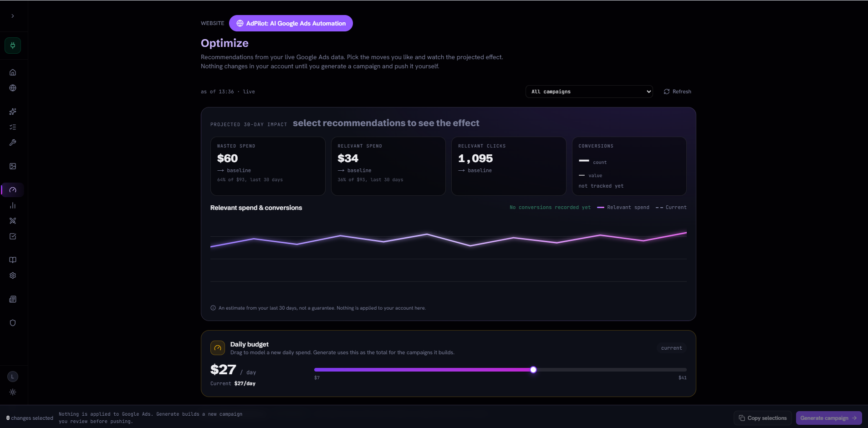Click the refresh arrows icon
This screenshot has height=428, width=868.
click(667, 92)
